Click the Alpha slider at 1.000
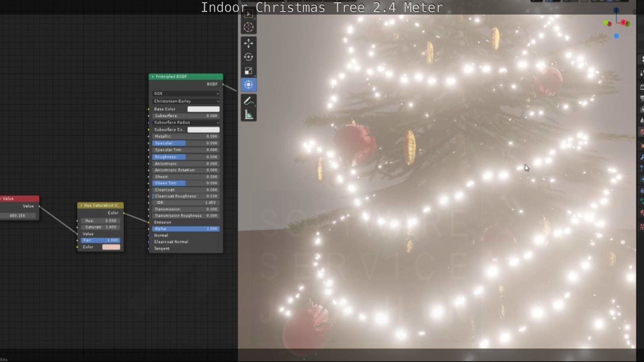Image resolution: width=644 pixels, height=362 pixels. click(x=186, y=229)
